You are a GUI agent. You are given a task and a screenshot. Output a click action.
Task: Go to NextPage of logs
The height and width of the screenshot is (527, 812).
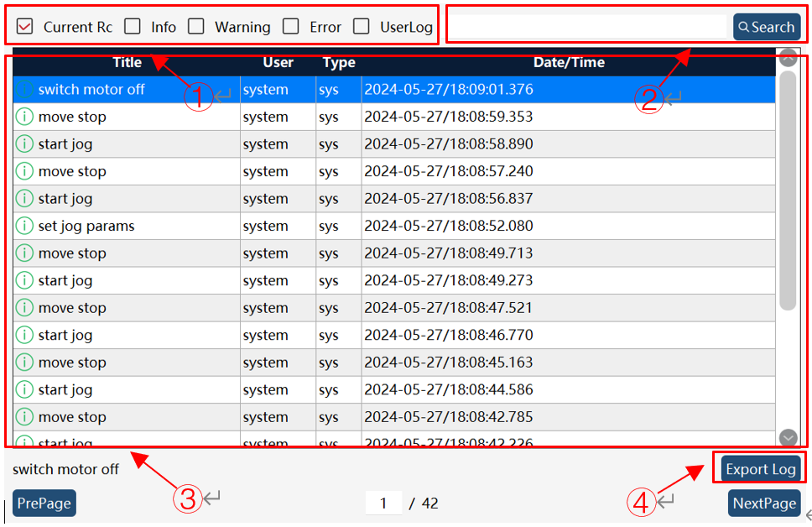764,504
